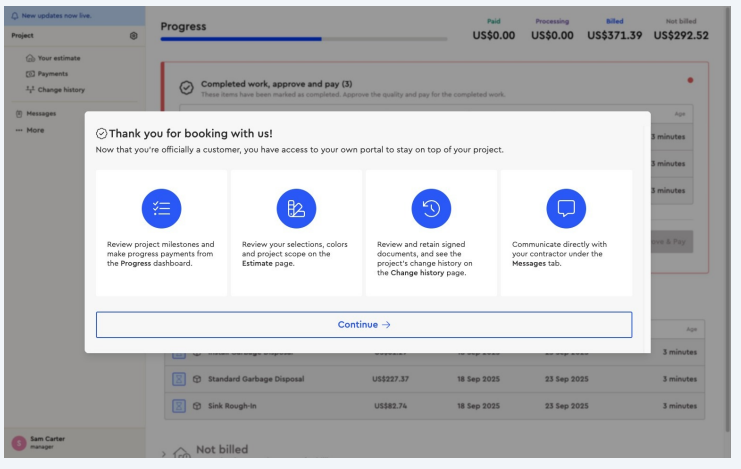Click cube icon beside Standard Garbage Disposal
Viewport: 741px width, 469px height.
(x=197, y=379)
